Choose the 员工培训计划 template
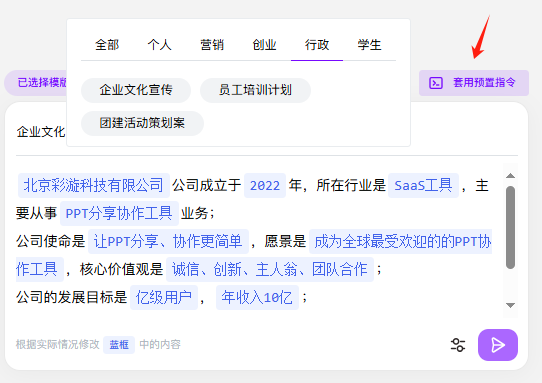The height and width of the screenshot is (383, 542). [x=255, y=90]
